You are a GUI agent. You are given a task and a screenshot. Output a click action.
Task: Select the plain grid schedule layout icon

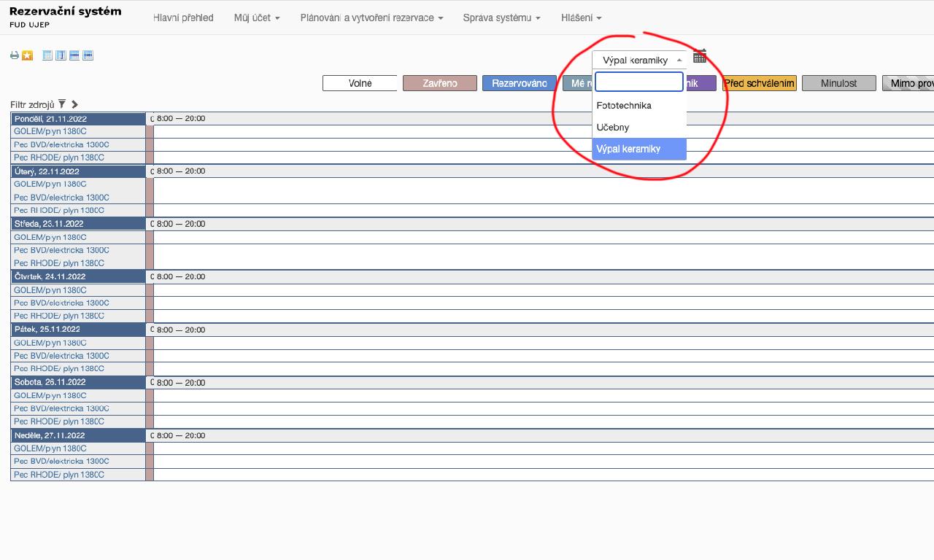point(47,55)
